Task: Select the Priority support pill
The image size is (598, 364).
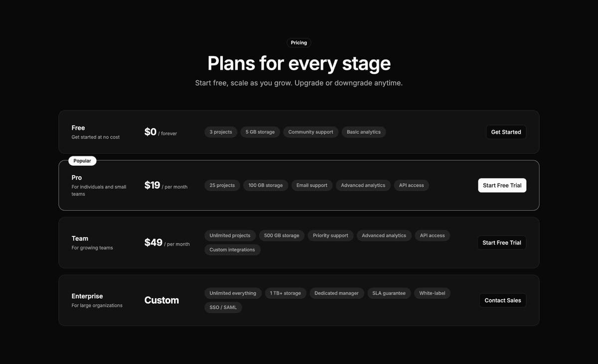Action: pyautogui.click(x=330, y=235)
